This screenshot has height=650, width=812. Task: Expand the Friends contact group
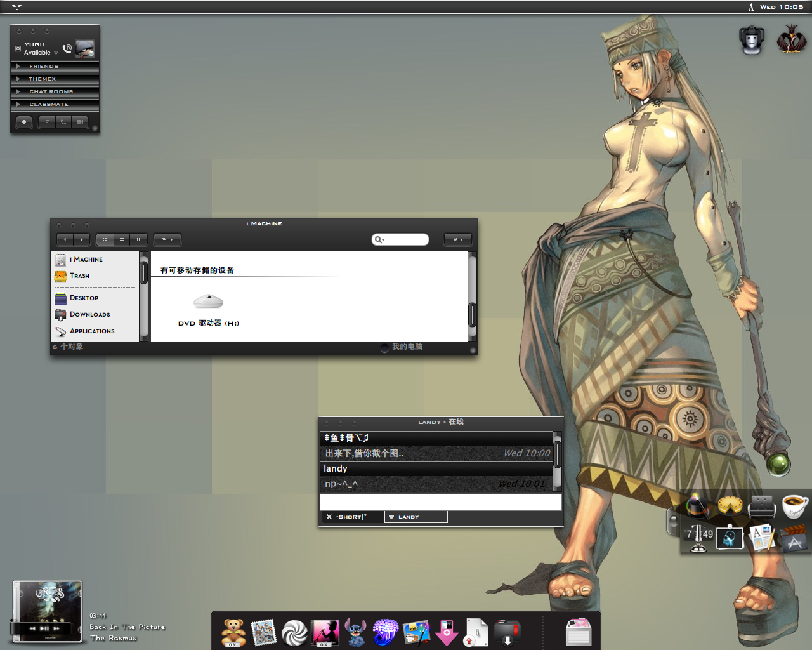(x=55, y=66)
